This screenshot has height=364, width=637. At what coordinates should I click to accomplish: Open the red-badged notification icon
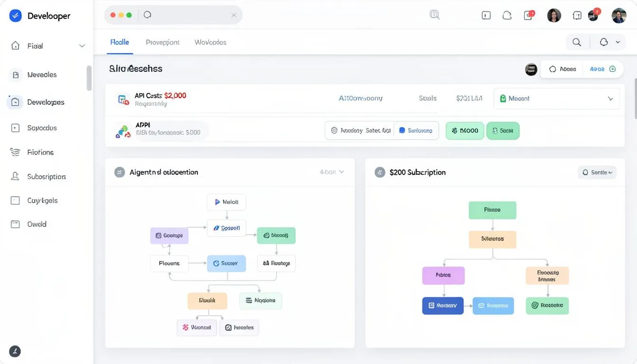tap(528, 15)
